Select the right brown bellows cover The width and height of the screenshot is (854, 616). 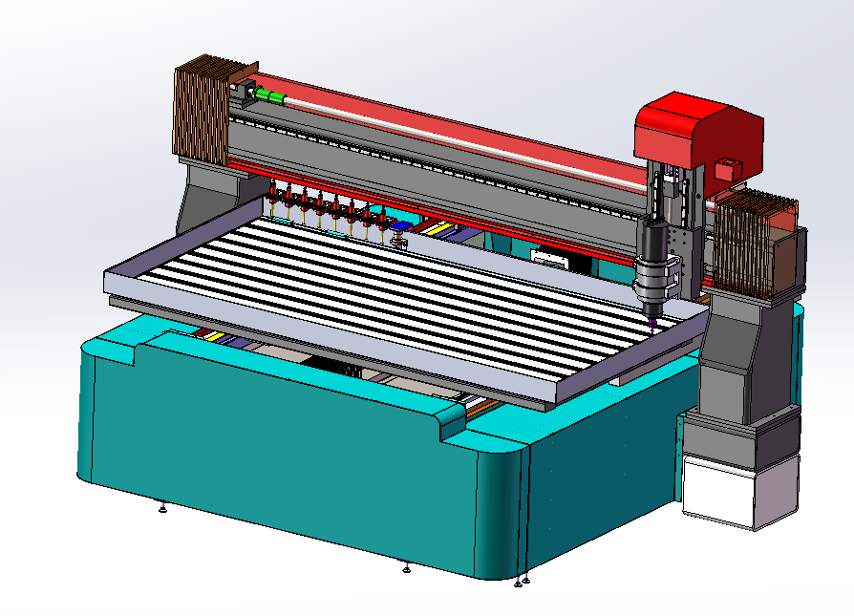click(755, 244)
